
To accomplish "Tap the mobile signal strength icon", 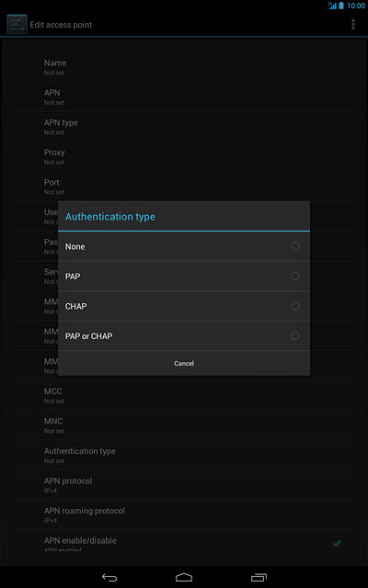I will [x=332, y=6].
